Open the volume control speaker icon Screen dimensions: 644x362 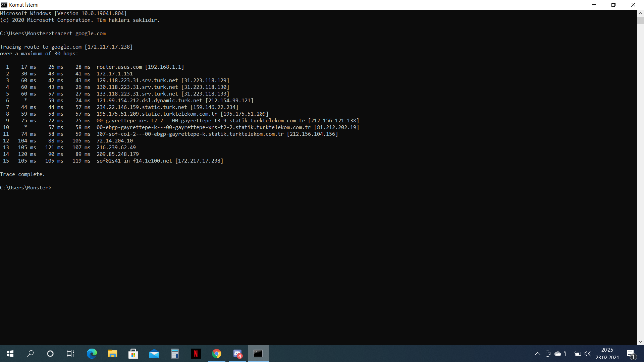tap(587, 354)
